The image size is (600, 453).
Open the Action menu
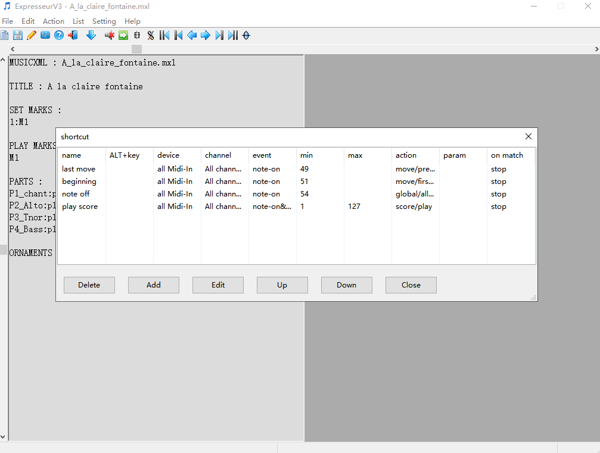pos(53,21)
